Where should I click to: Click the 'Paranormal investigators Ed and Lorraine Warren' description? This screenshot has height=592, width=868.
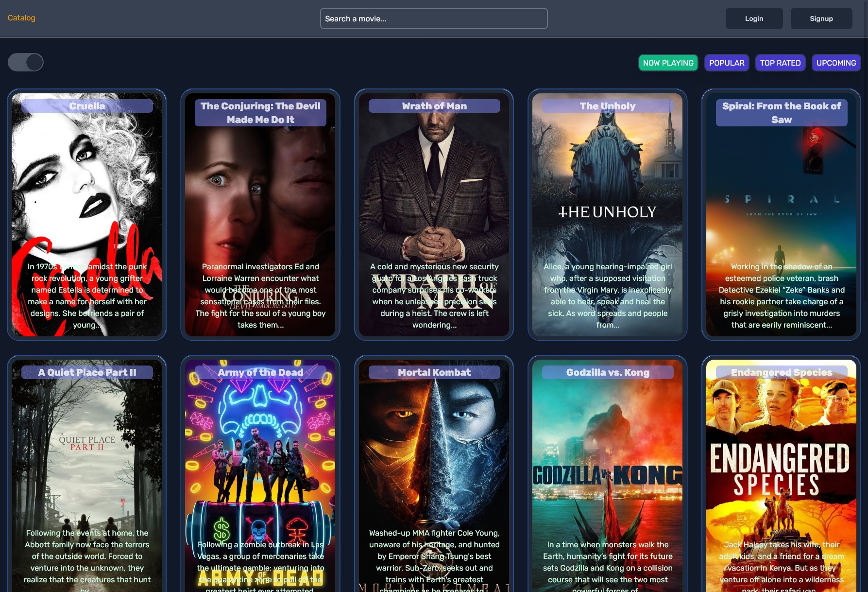[x=260, y=296]
